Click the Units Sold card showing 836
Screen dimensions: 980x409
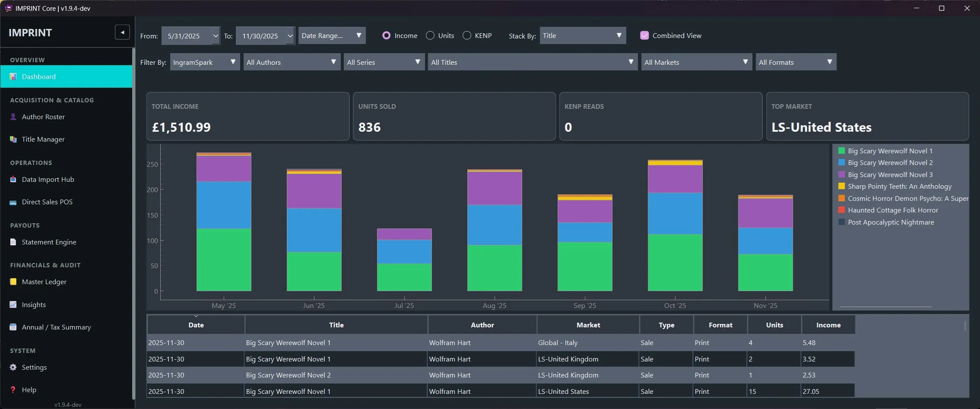[x=454, y=116]
